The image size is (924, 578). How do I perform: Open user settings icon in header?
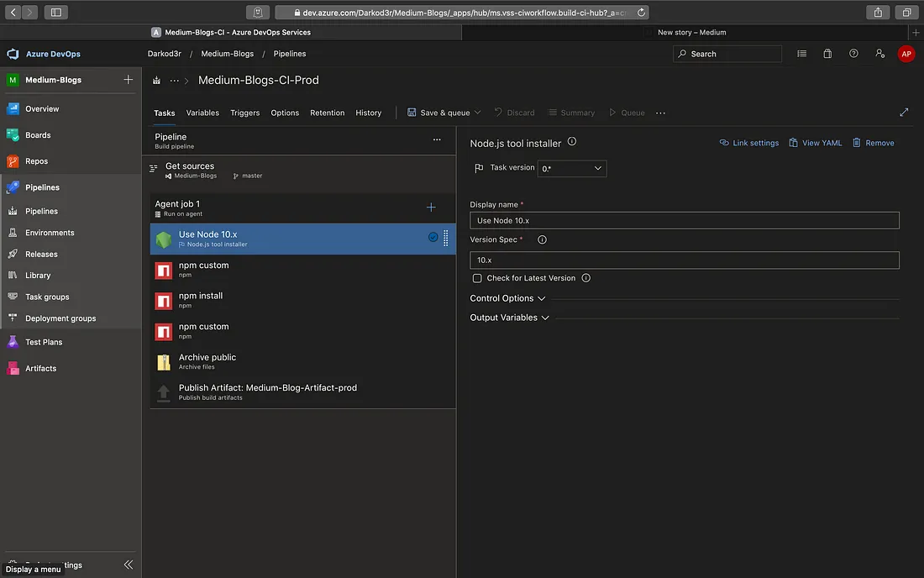879,54
